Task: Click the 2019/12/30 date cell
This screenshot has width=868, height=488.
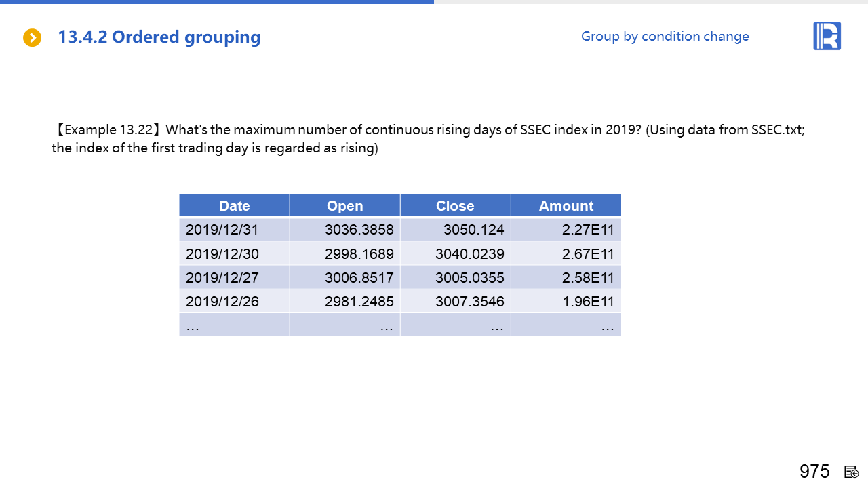Action: [x=222, y=253]
